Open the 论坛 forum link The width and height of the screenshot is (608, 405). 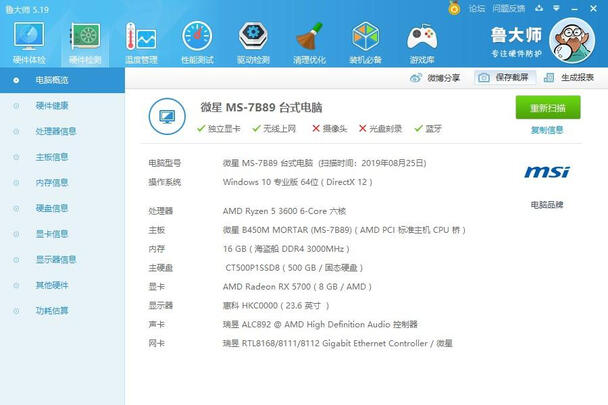(x=477, y=7)
